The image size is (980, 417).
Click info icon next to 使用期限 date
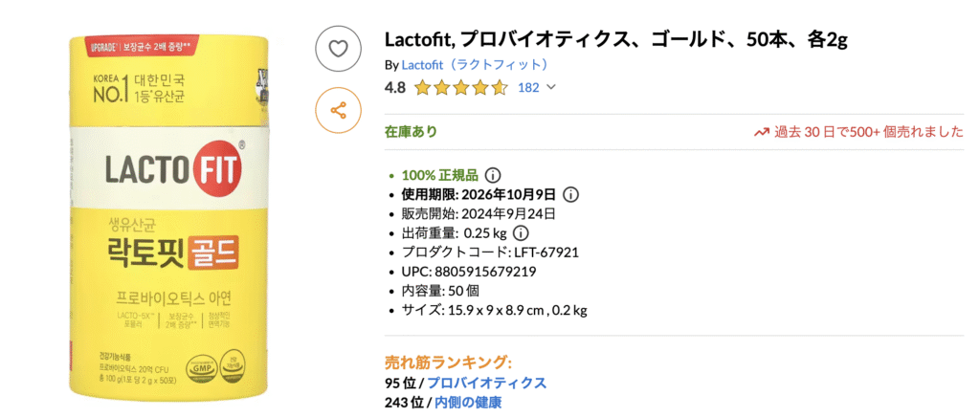tap(570, 194)
